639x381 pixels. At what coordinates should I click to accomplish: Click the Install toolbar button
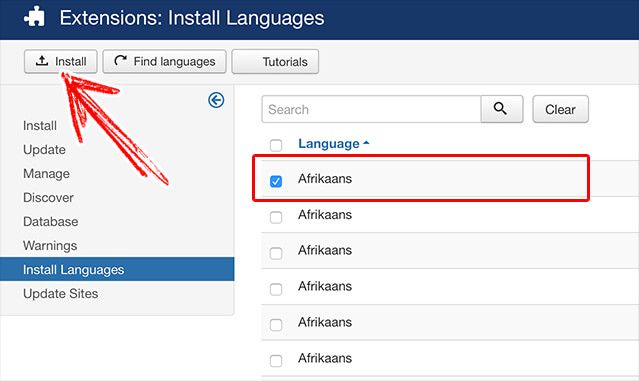pyautogui.click(x=61, y=62)
